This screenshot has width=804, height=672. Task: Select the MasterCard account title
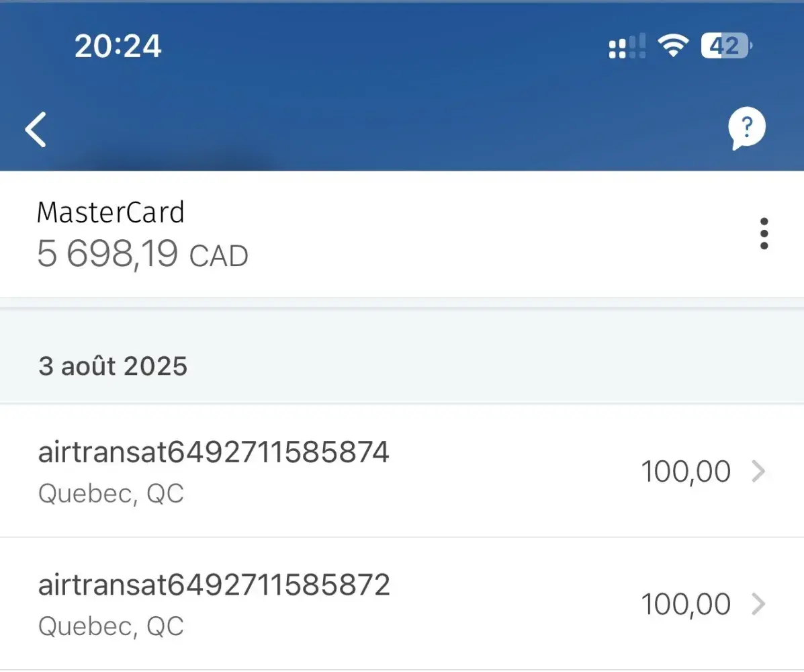tap(111, 212)
